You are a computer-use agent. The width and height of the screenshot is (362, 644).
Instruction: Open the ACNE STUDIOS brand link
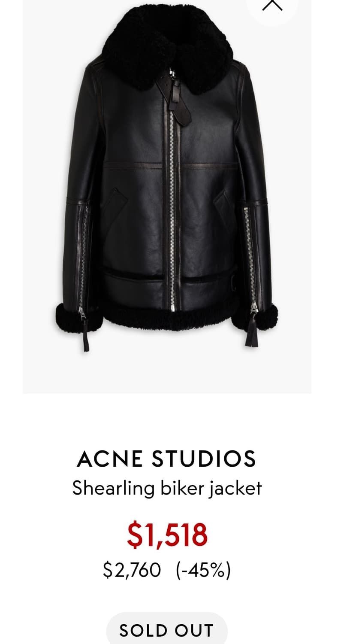pos(166,459)
